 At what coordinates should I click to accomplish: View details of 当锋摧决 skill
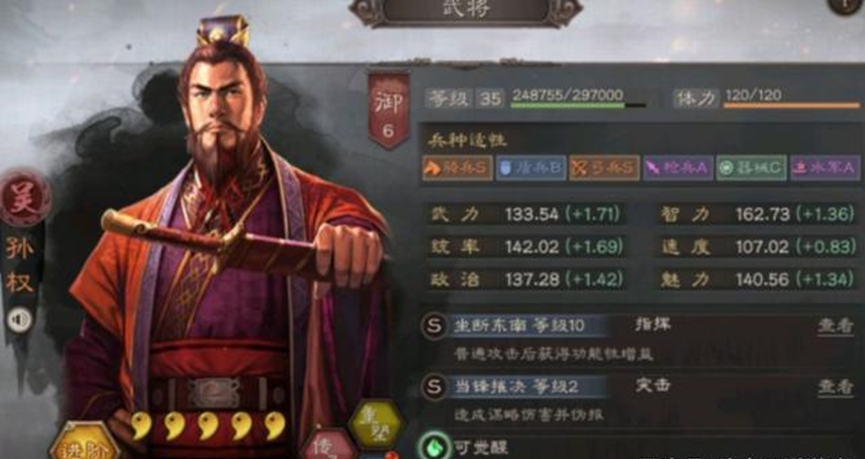point(835,387)
